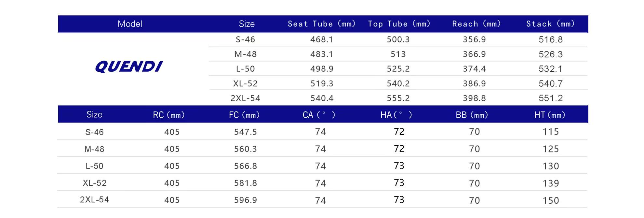This screenshot has width=644, height=218.
Task: Click the QUENDI brand logo
Action: (x=129, y=66)
